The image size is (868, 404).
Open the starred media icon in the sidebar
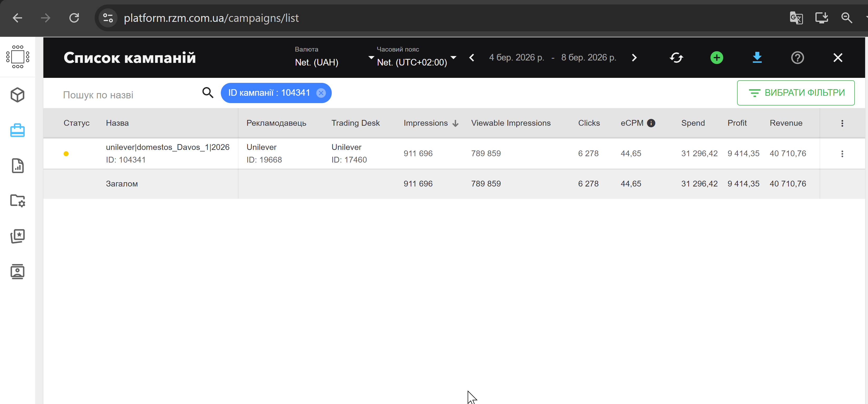[18, 236]
